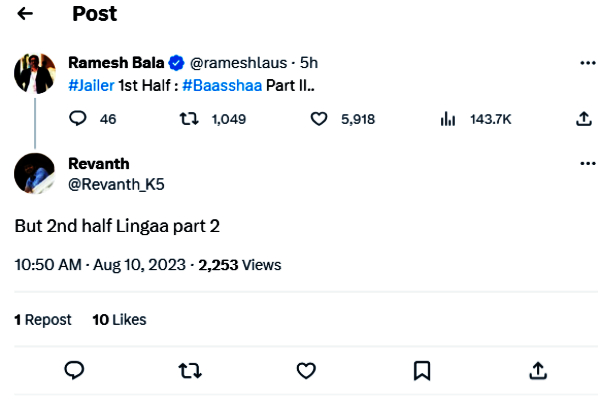
Task: Repost Revanth's post
Action: (x=190, y=370)
